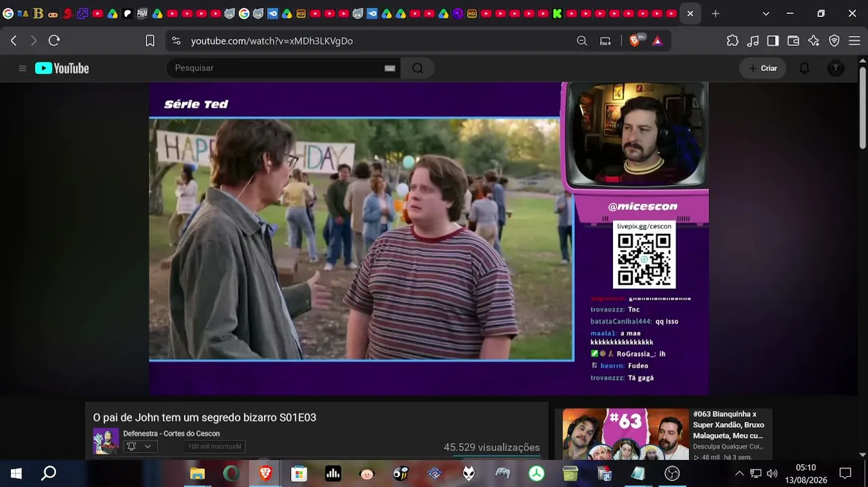Open the Windows Start menu
The height and width of the screenshot is (487, 868).
tap(16, 473)
